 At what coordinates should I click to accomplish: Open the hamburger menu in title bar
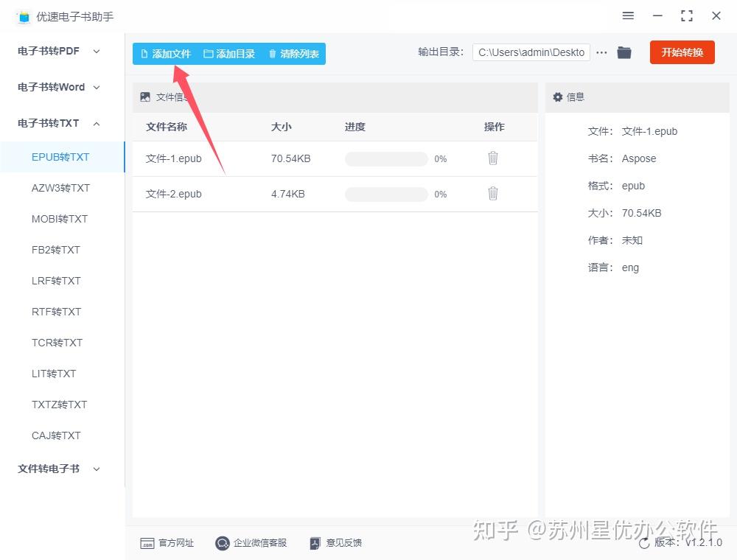628,16
